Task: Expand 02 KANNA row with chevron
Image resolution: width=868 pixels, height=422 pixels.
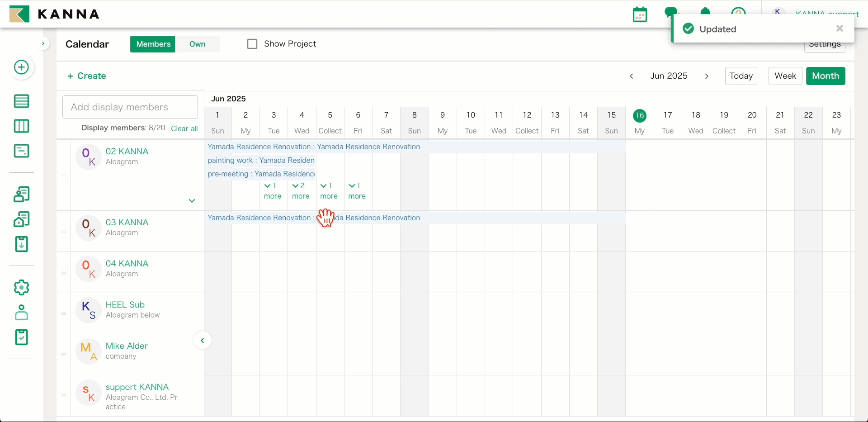Action: pos(192,201)
